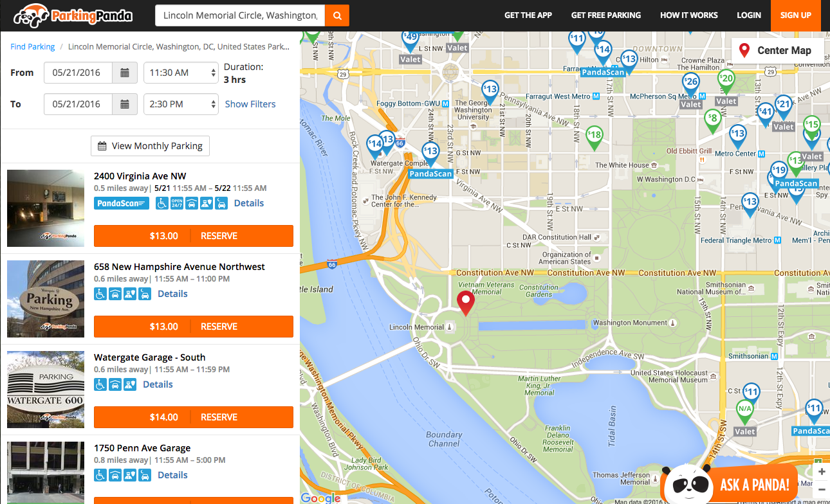
Task: Click the map zoom in plus button
Action: pos(822,472)
